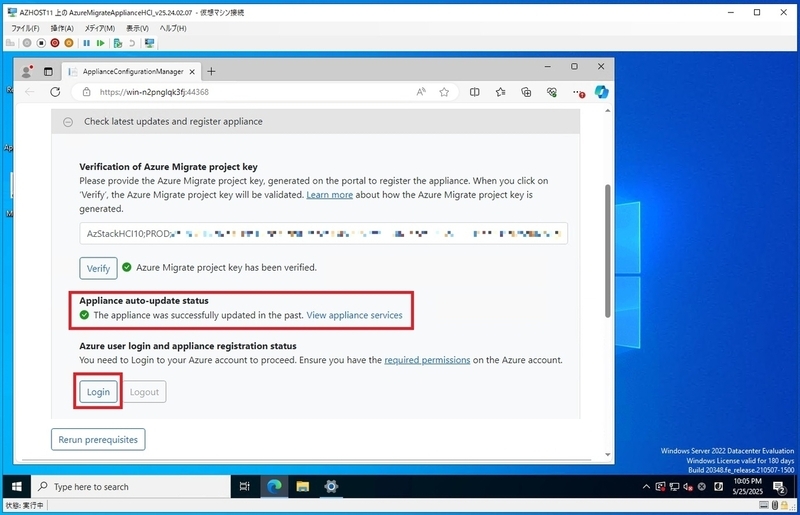Click the scrollbar up arrow in browser
This screenshot has width=800, height=515.
tap(607, 111)
